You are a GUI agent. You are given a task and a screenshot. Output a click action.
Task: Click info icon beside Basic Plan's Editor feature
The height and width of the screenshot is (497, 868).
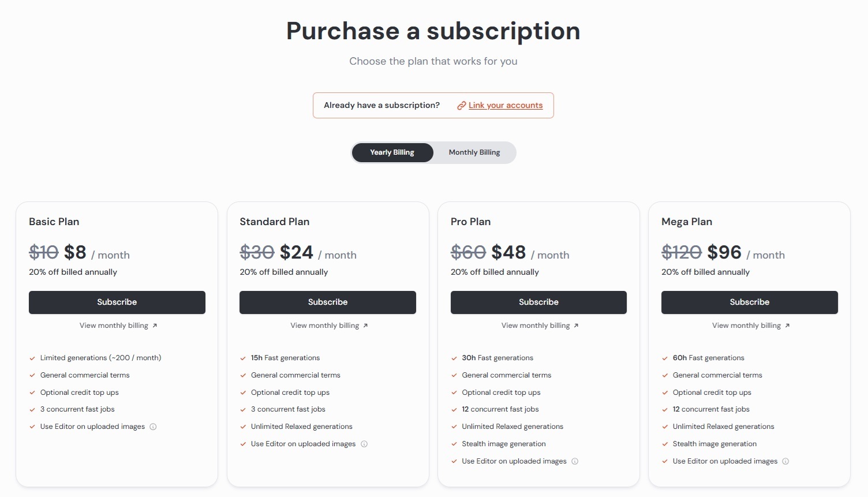pos(153,427)
